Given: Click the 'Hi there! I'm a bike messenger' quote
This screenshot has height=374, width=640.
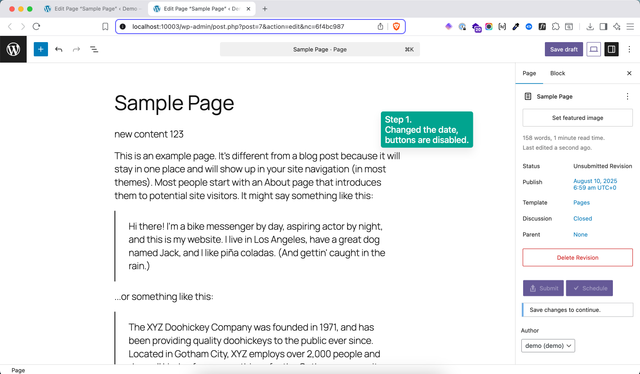Looking at the screenshot, I should coord(257,246).
